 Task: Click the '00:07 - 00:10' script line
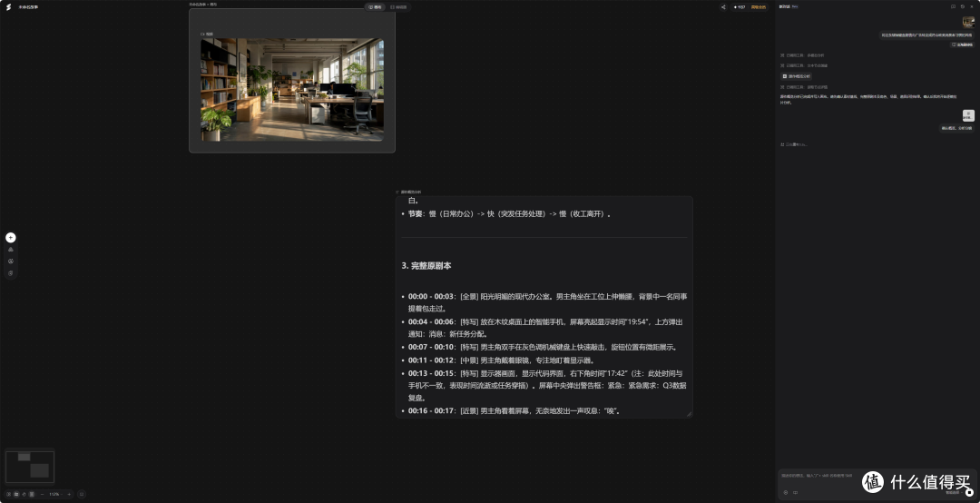543,347
